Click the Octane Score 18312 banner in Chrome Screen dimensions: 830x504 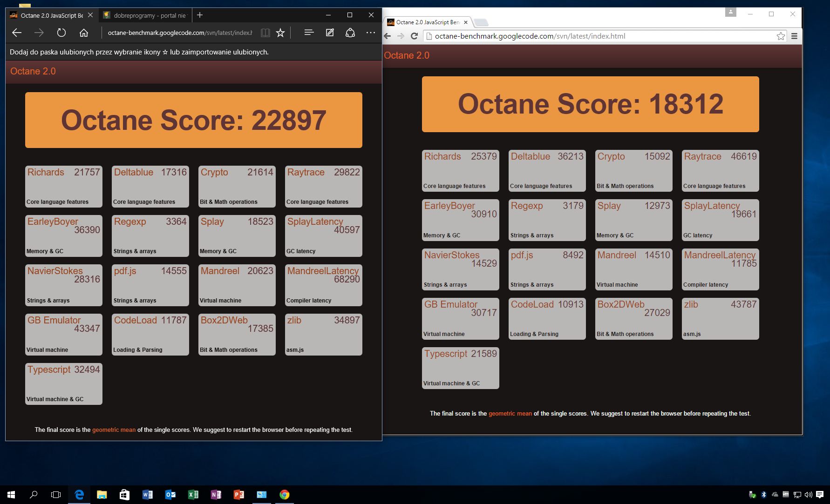[x=591, y=104]
